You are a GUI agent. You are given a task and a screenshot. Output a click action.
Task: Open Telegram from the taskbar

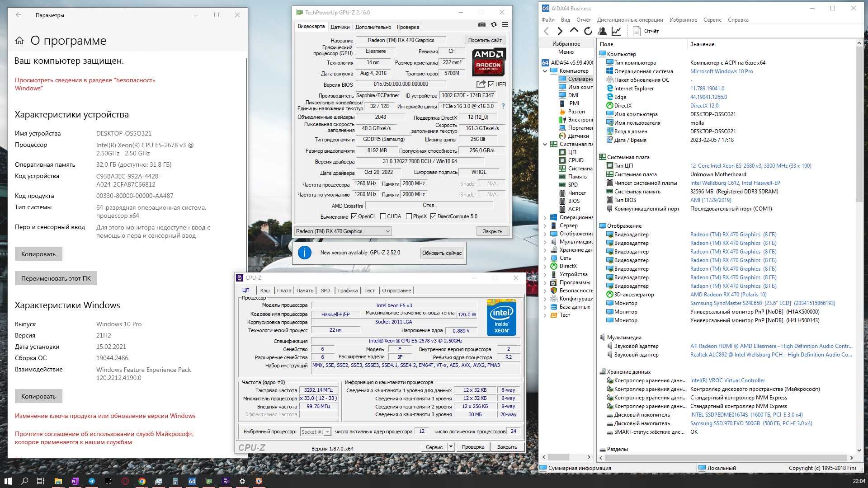click(x=92, y=481)
